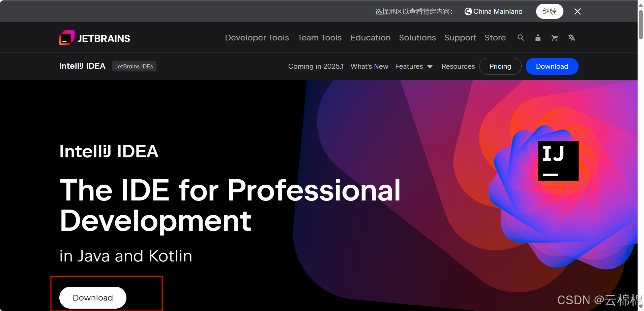Open the shopping cart icon
This screenshot has width=644, height=311.
[554, 38]
